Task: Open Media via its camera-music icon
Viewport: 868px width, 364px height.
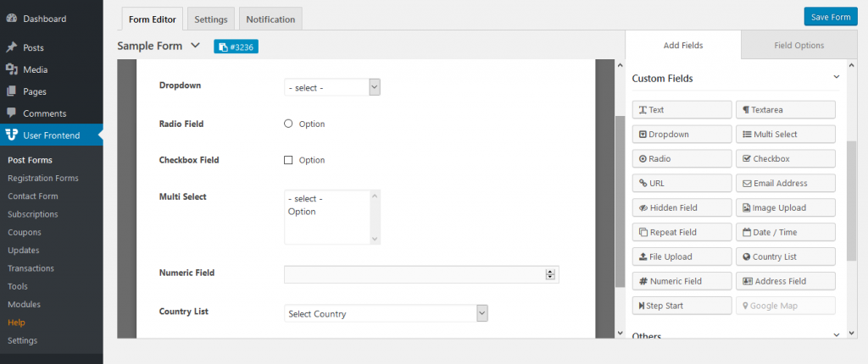Action: 12,69
